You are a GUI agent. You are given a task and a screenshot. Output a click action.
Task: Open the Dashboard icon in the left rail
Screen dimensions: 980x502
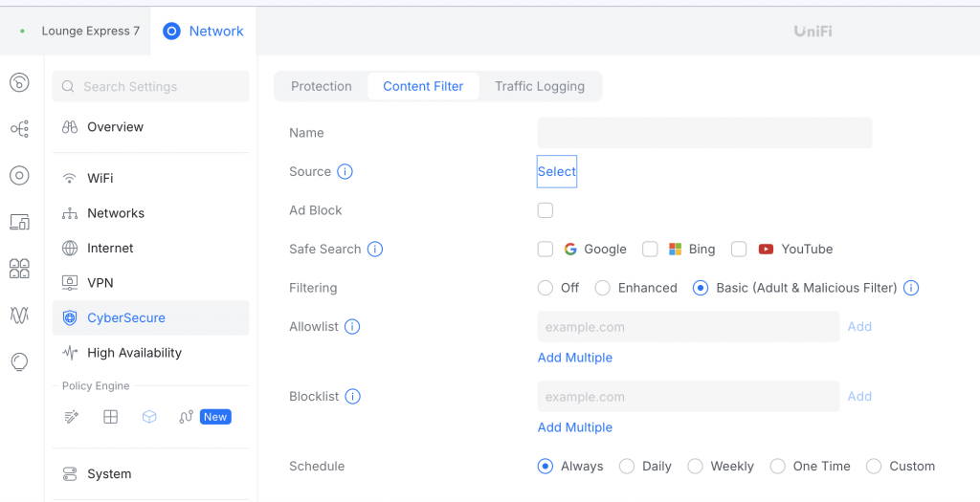[x=19, y=82]
